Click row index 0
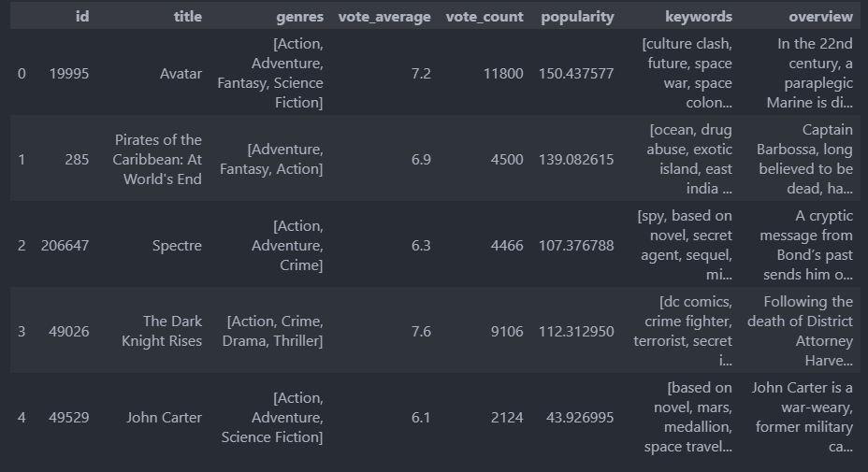 click(22, 73)
